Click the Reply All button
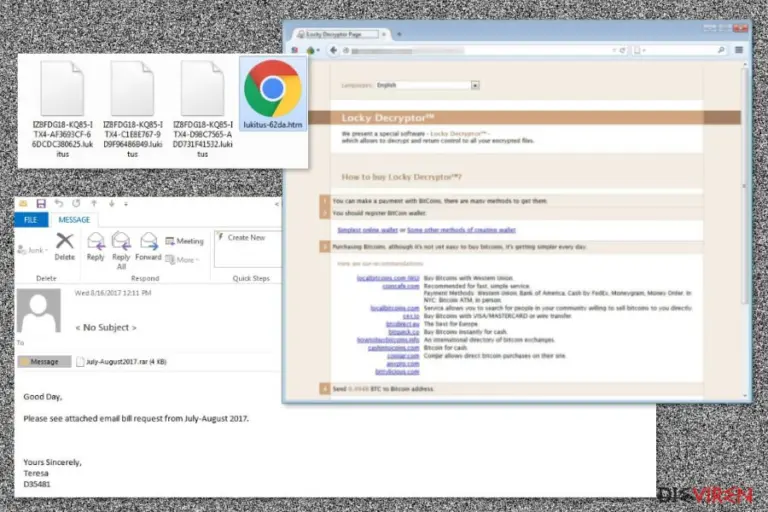768x512 pixels. pos(121,250)
